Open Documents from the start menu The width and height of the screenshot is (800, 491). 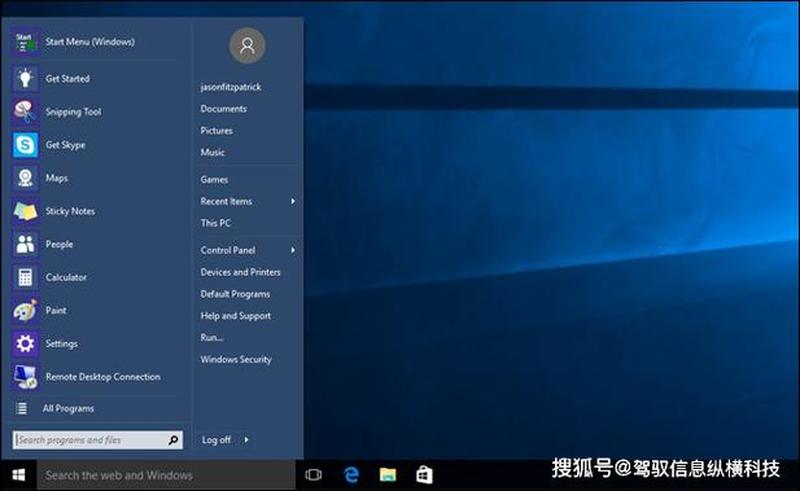[223, 109]
